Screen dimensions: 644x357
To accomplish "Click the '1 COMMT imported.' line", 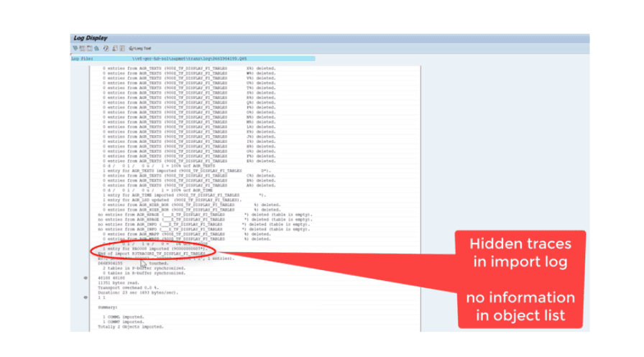I will click(123, 322).
